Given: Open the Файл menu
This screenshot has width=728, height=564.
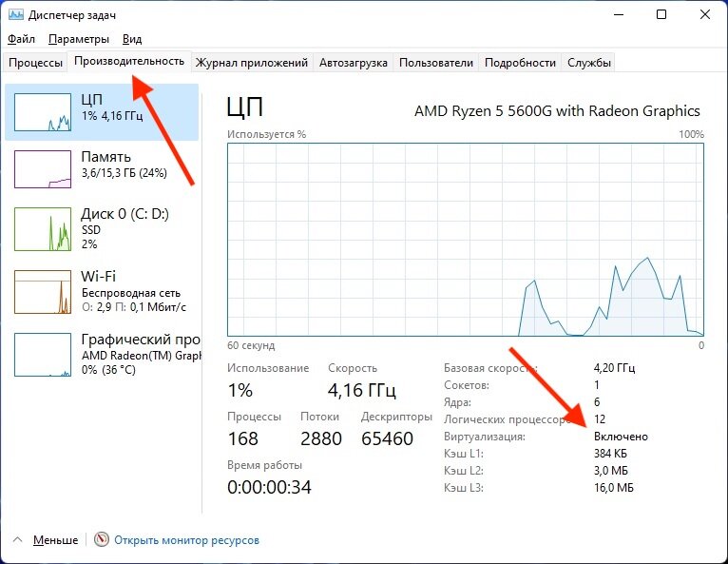Looking at the screenshot, I should pos(21,39).
